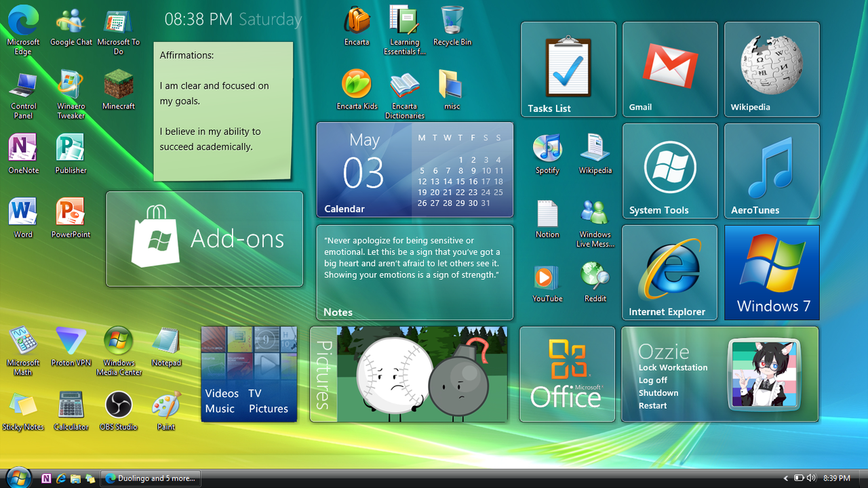Launch Windows Live Messenger
Screen dimensions: 868x488
[595, 223]
